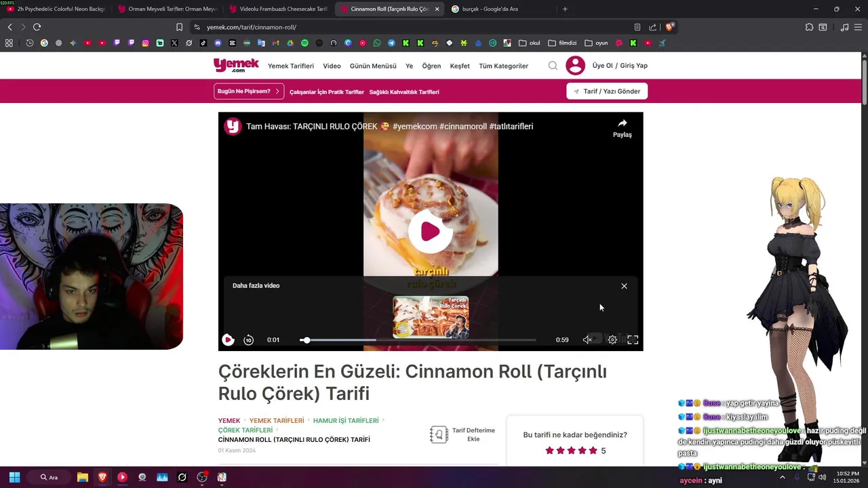868x488 pixels.
Task: Open the Instagram bookmark icon
Action: pos(145,43)
